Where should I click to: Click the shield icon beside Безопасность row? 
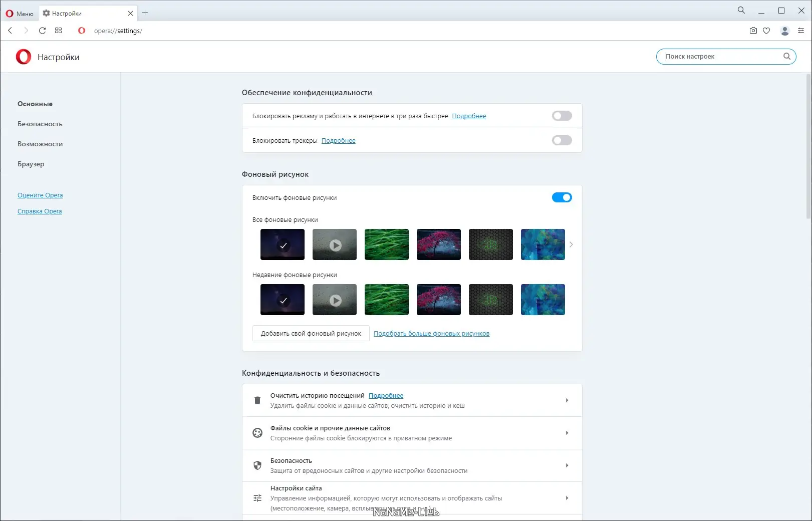coord(257,465)
